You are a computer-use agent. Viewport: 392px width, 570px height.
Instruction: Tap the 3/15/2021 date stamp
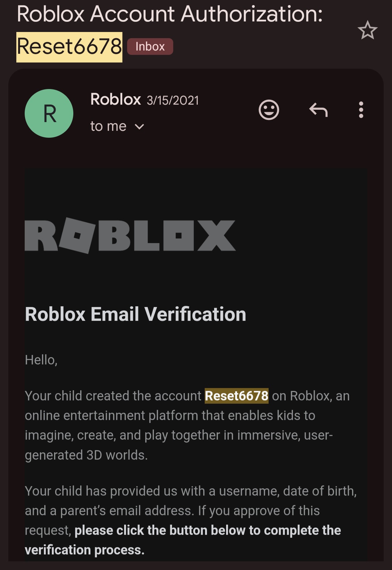point(173,100)
